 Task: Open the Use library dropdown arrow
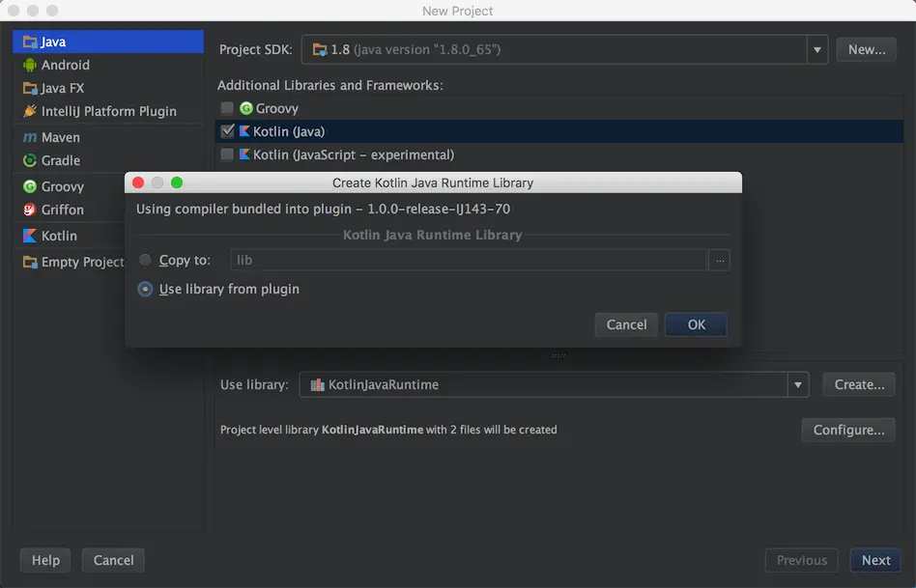point(798,385)
